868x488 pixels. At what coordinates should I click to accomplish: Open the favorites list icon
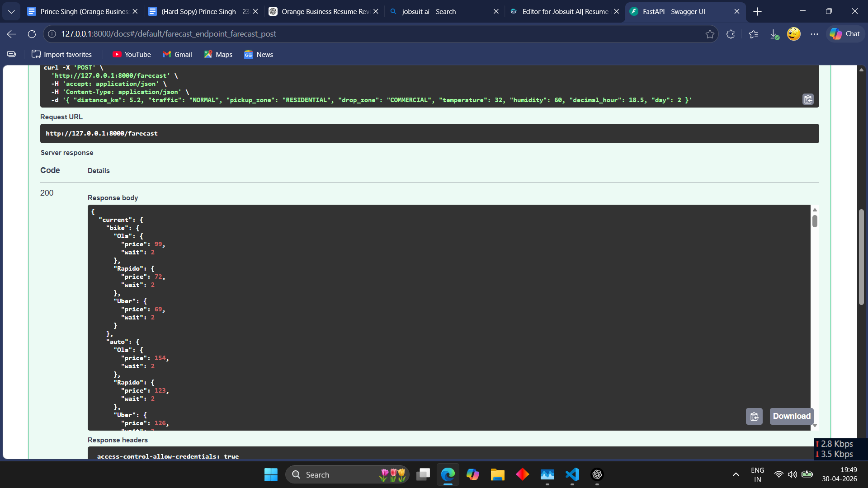pyautogui.click(x=753, y=34)
